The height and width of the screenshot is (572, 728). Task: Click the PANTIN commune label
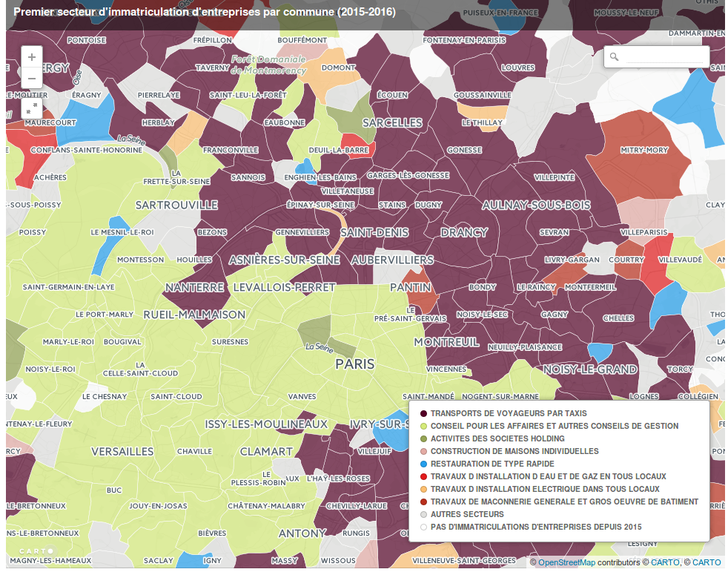[411, 288]
